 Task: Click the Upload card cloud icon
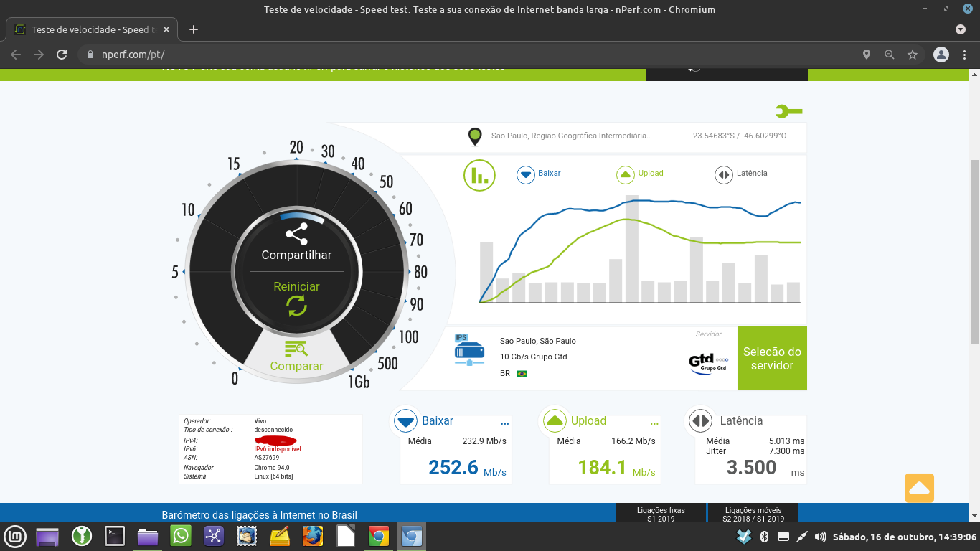click(555, 421)
